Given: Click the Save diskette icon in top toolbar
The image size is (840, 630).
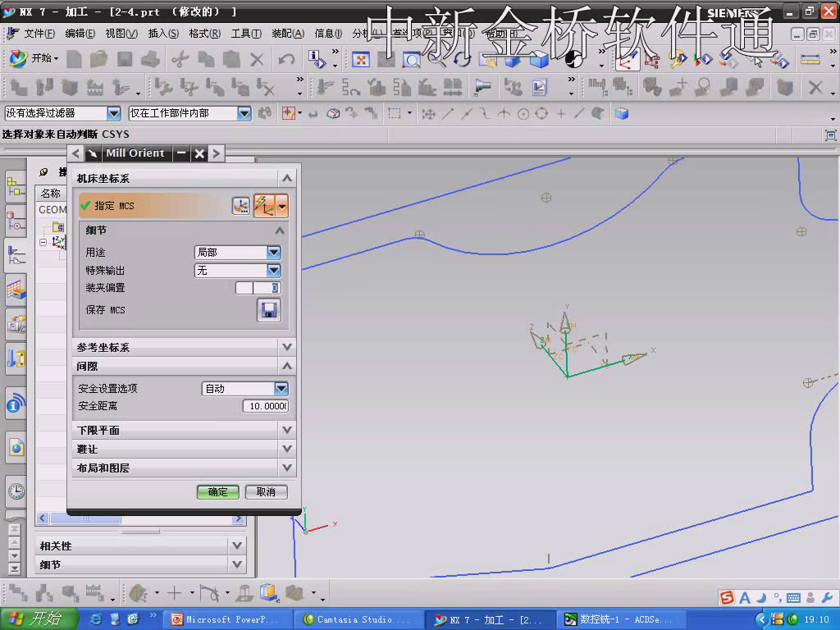Looking at the screenshot, I should point(125,59).
